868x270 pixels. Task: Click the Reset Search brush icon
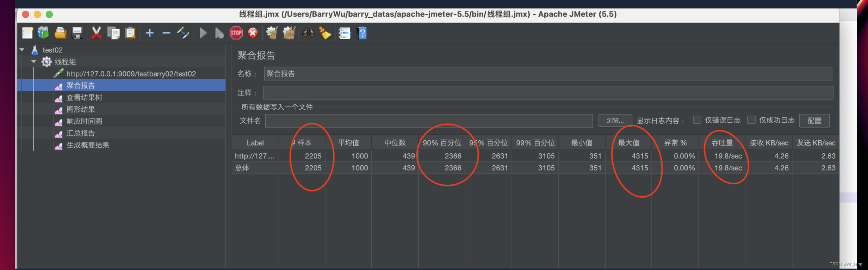coord(325,33)
